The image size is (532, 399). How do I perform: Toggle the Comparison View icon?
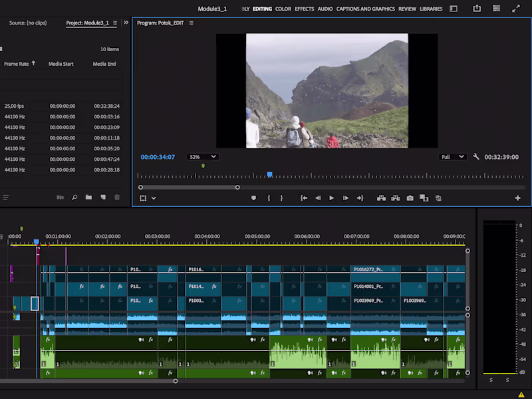[424, 198]
